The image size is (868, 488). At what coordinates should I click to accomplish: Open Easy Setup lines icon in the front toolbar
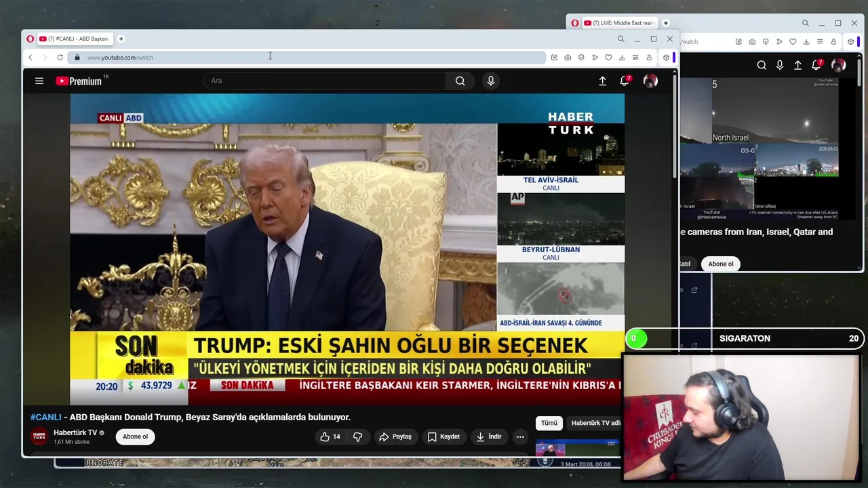click(x=635, y=58)
